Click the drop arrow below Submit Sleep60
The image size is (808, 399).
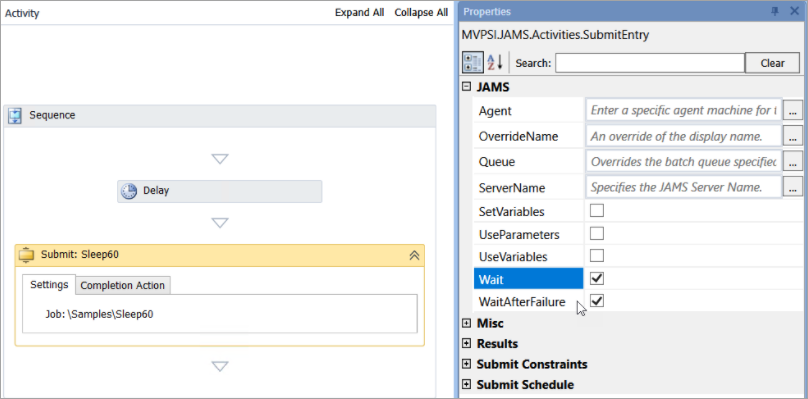click(x=220, y=367)
